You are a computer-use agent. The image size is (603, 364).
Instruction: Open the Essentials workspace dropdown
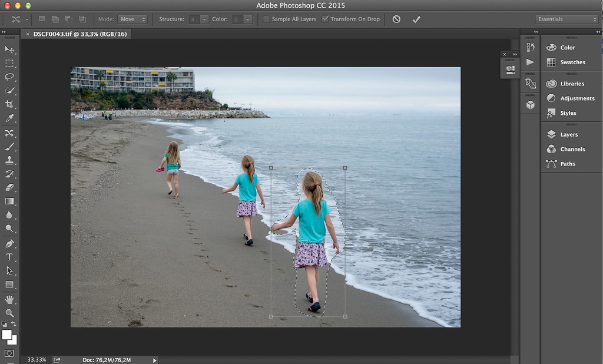(566, 19)
